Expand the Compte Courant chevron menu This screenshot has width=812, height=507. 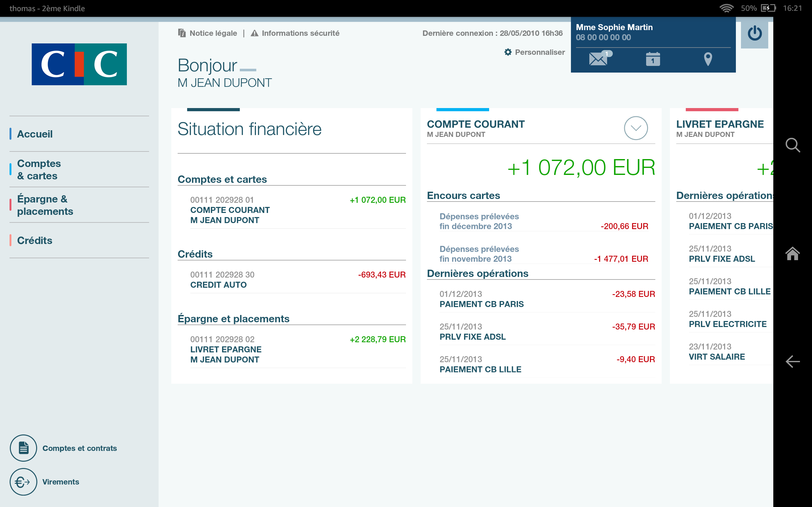click(x=636, y=128)
